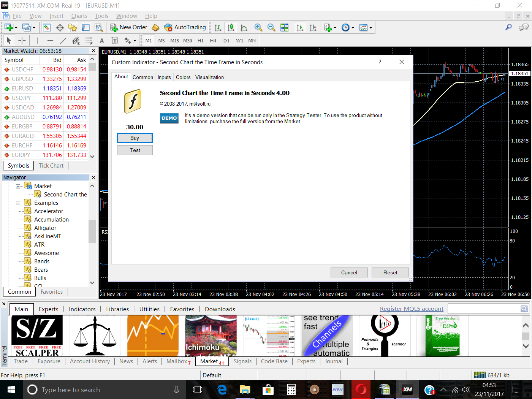Screen dimensions: 532x399
Task: Click the Buy button in dialog
Action: pos(135,138)
